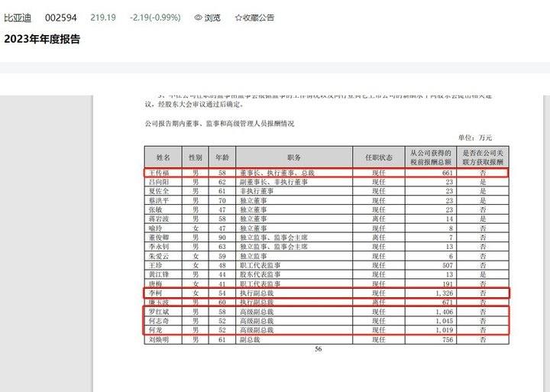The width and height of the screenshot is (550, 392).
Task: Click the position 副总裁 in 刘焕明's row
Action: (250, 339)
